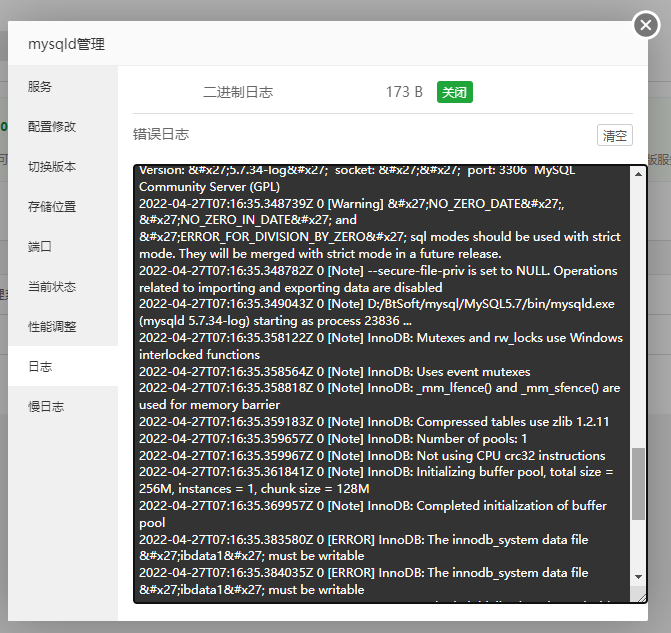Open the 服务 tab in sidebar

click(63, 86)
